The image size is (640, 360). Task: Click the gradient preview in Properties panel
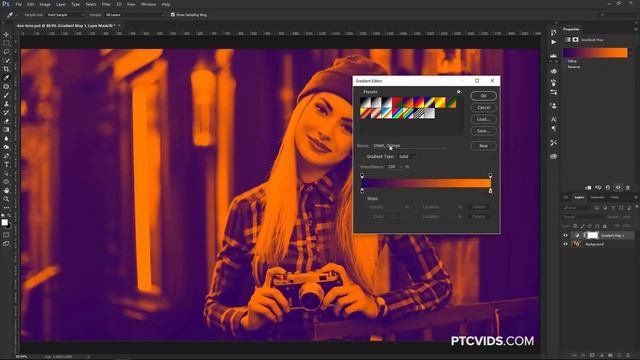[x=595, y=53]
